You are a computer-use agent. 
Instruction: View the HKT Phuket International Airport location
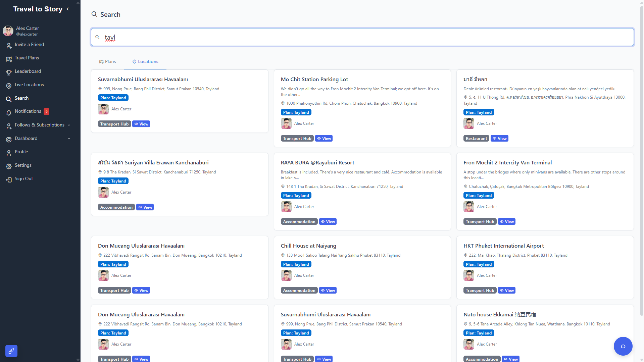point(506,291)
